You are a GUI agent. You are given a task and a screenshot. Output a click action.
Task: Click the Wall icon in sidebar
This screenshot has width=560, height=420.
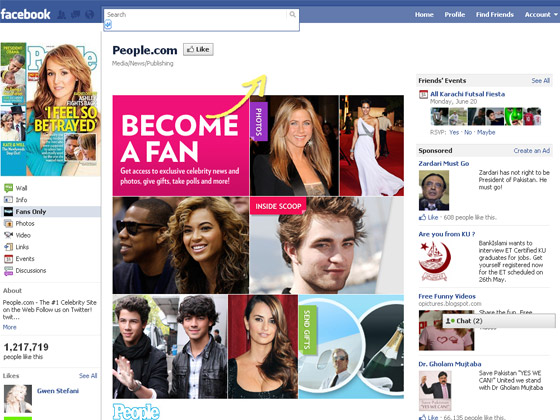point(8,188)
